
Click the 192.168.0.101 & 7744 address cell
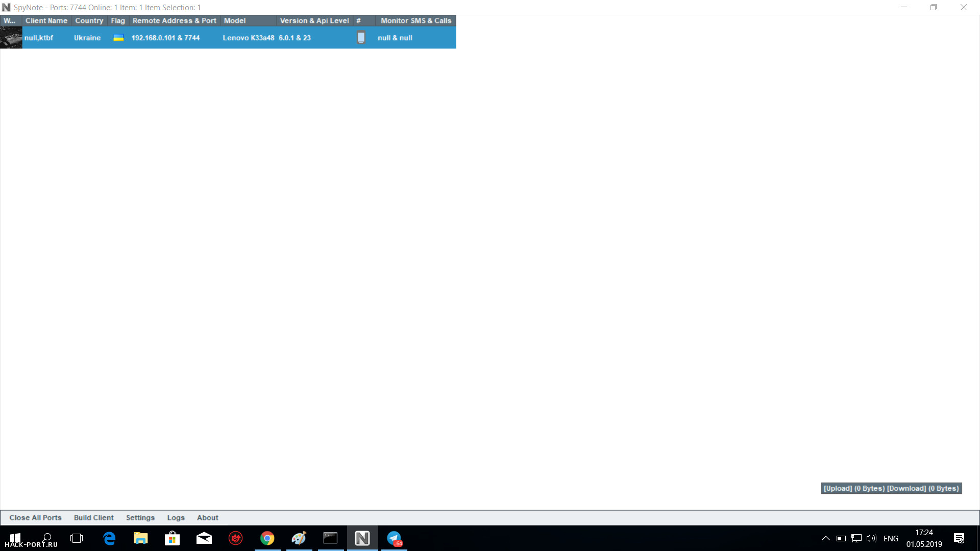point(165,38)
